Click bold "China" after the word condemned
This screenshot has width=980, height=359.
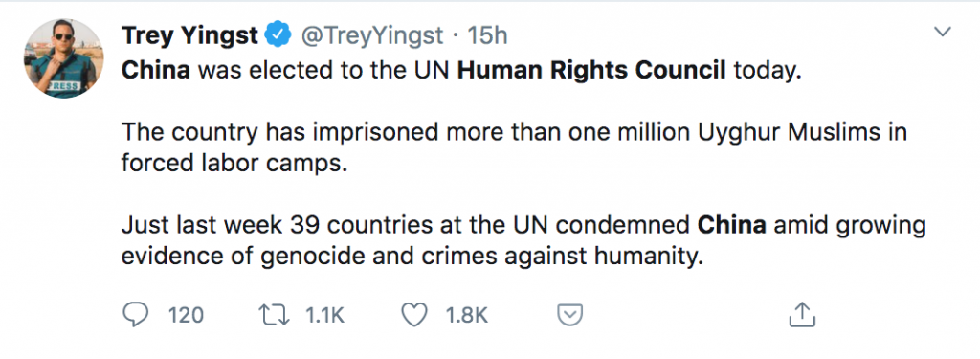click(x=732, y=225)
